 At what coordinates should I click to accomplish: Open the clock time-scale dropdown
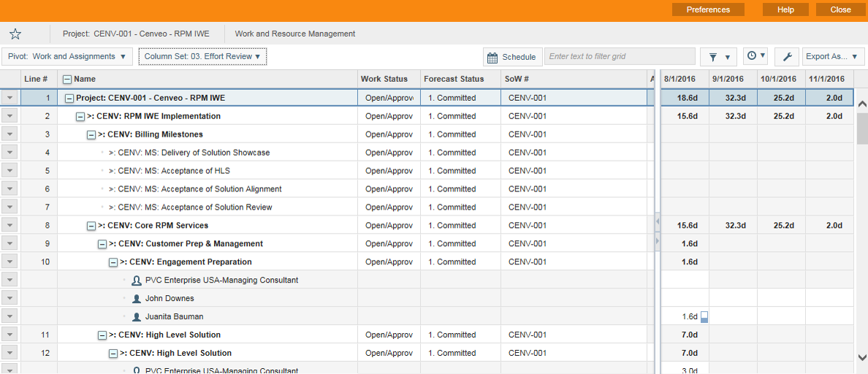click(755, 56)
